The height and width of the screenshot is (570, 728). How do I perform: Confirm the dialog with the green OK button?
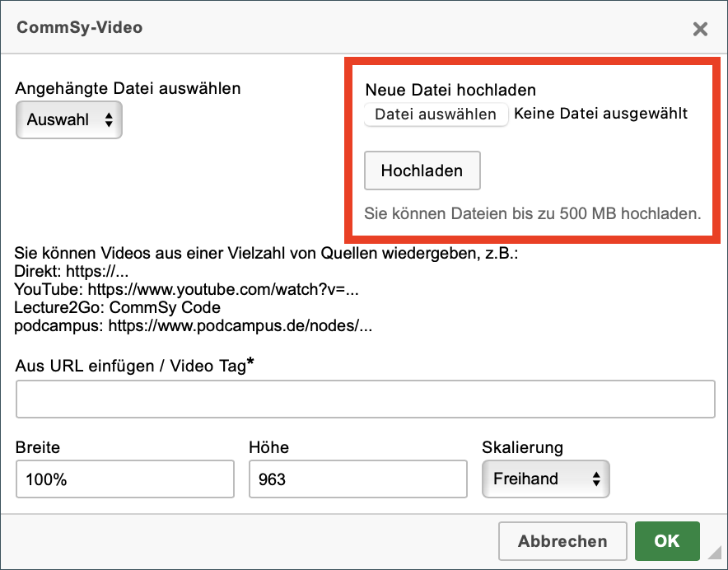coord(667,541)
